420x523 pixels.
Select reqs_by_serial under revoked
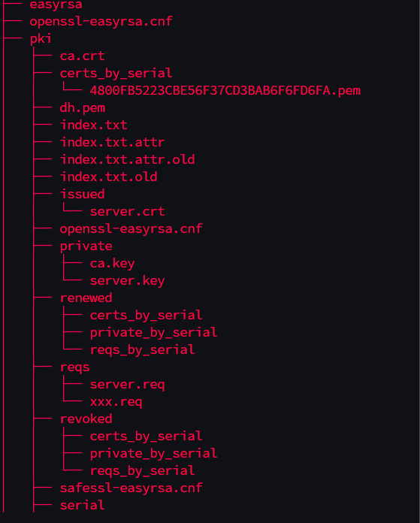pyautogui.click(x=142, y=471)
